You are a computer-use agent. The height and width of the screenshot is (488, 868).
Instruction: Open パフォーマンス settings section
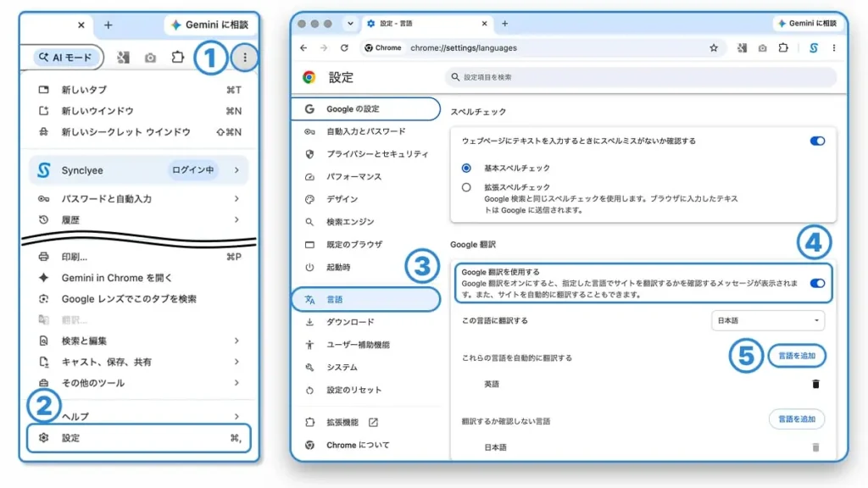[365, 176]
